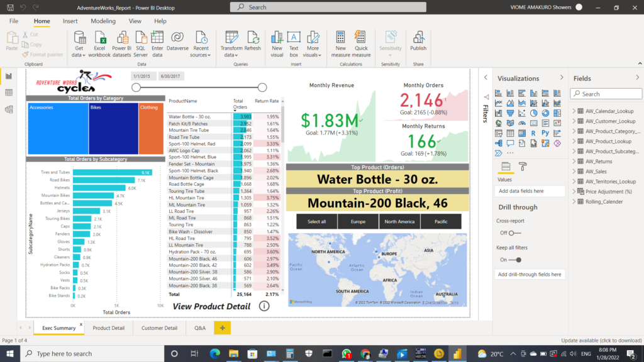Choose the donut chart visual
This screenshot has width=644, height=362.
(545, 113)
